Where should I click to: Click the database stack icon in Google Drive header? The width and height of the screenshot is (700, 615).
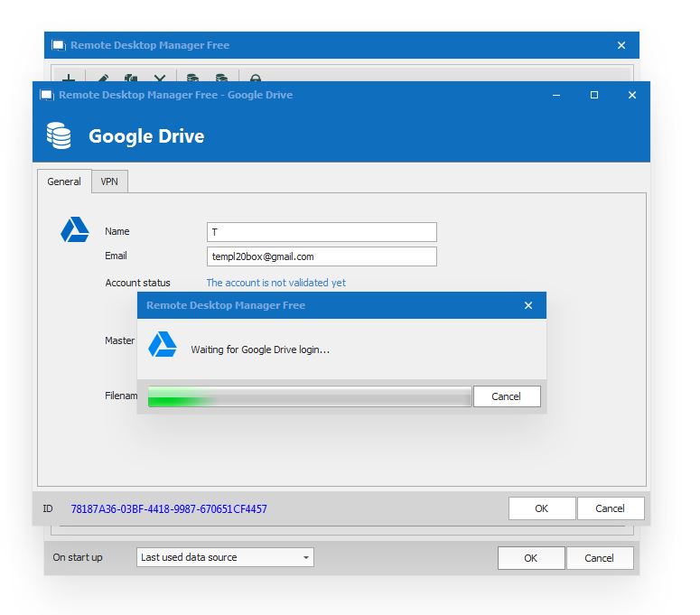click(59, 135)
